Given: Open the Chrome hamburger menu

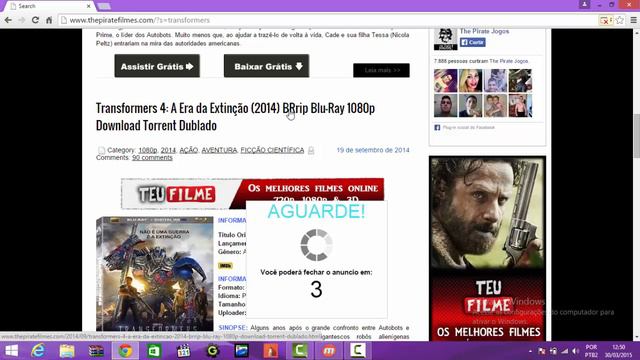Looking at the screenshot, I should click(x=633, y=20).
